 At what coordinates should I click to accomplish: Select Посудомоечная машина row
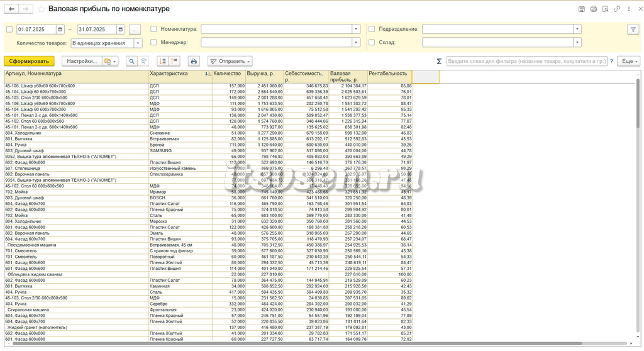click(208, 245)
